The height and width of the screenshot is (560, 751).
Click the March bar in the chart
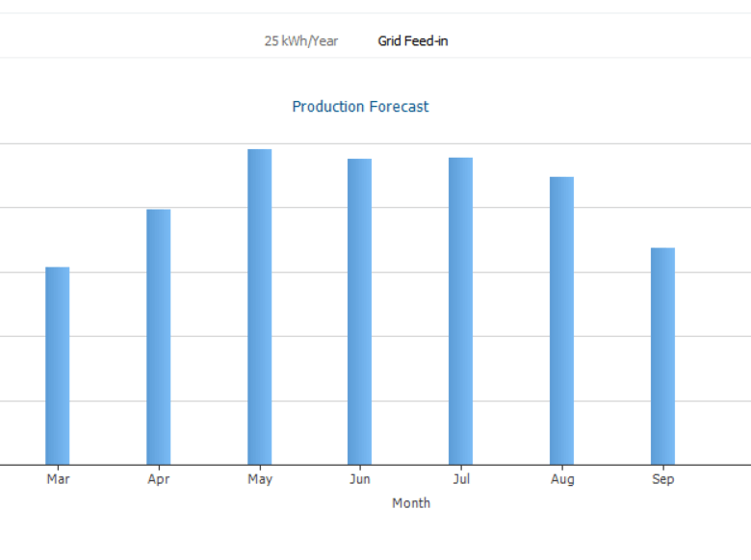pos(58,366)
